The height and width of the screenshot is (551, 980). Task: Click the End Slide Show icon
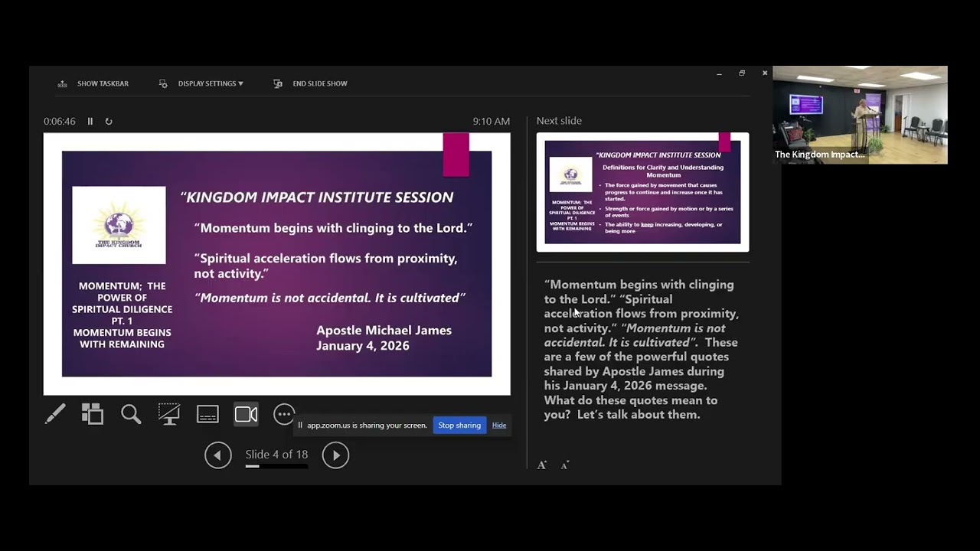[x=278, y=83]
